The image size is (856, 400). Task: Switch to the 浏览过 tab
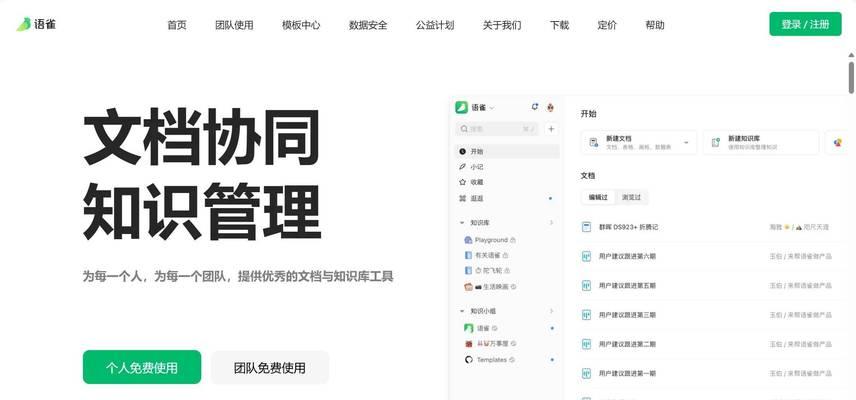[x=632, y=198]
